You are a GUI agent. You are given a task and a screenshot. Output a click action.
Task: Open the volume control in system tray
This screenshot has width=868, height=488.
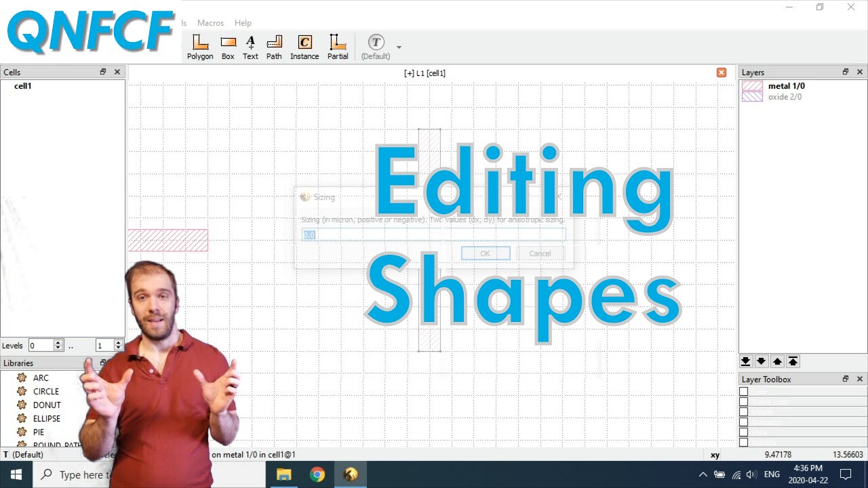[751, 474]
